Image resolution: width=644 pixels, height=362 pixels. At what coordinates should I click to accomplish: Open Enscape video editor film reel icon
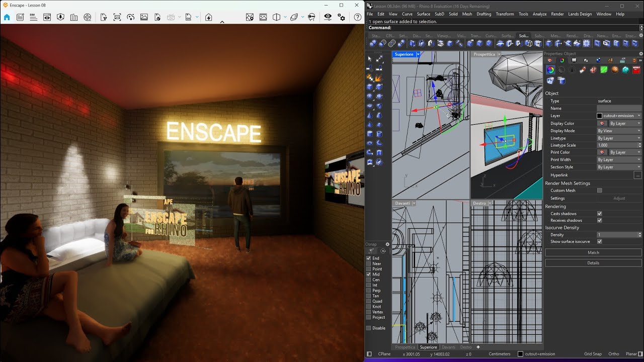tap(87, 17)
